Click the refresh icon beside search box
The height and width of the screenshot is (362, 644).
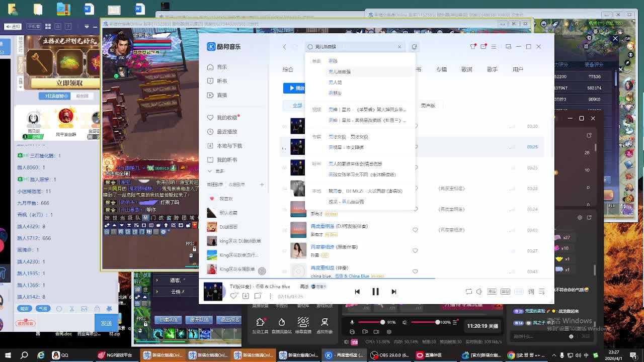pyautogui.click(x=414, y=47)
